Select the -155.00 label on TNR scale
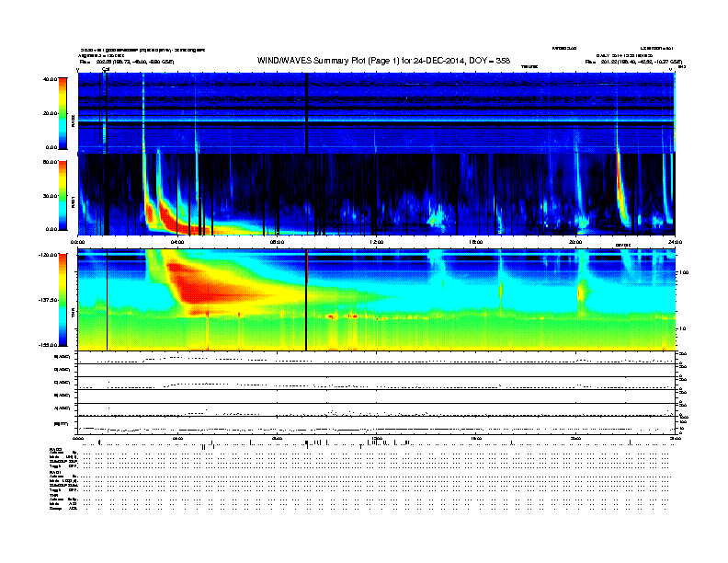 tap(49, 345)
